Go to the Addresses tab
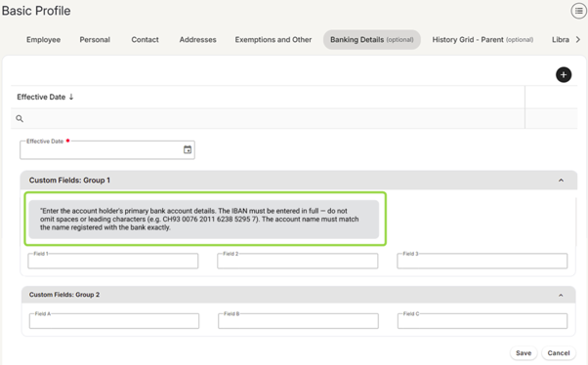588x365 pixels. pos(197,40)
